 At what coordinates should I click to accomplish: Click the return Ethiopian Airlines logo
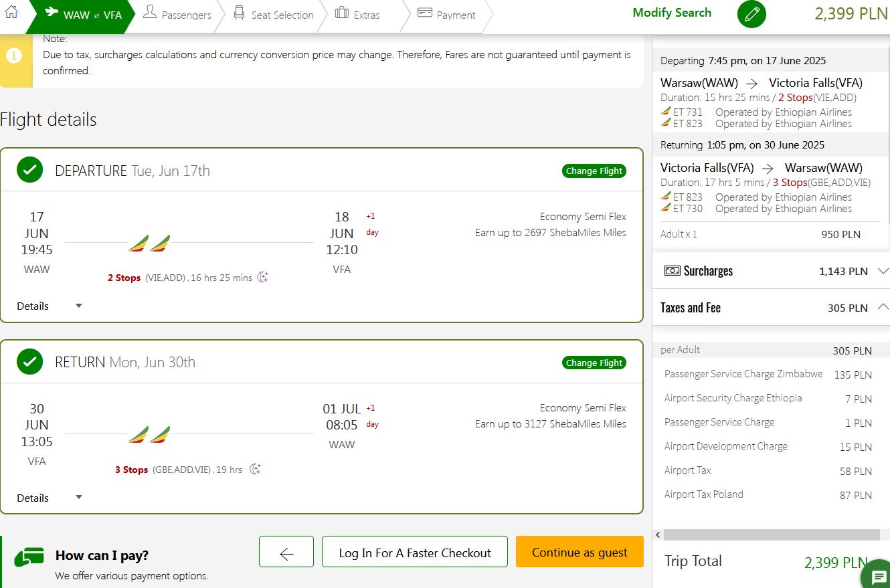(149, 435)
